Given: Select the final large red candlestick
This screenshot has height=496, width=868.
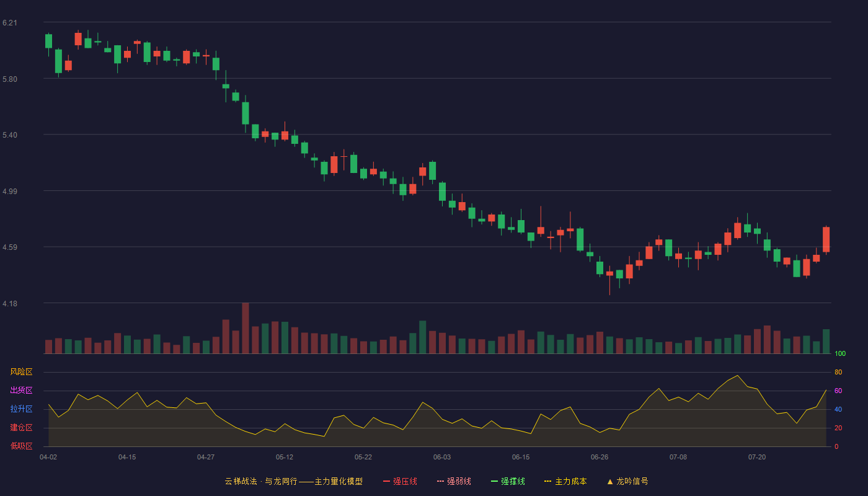Looking at the screenshot, I should 826,239.
